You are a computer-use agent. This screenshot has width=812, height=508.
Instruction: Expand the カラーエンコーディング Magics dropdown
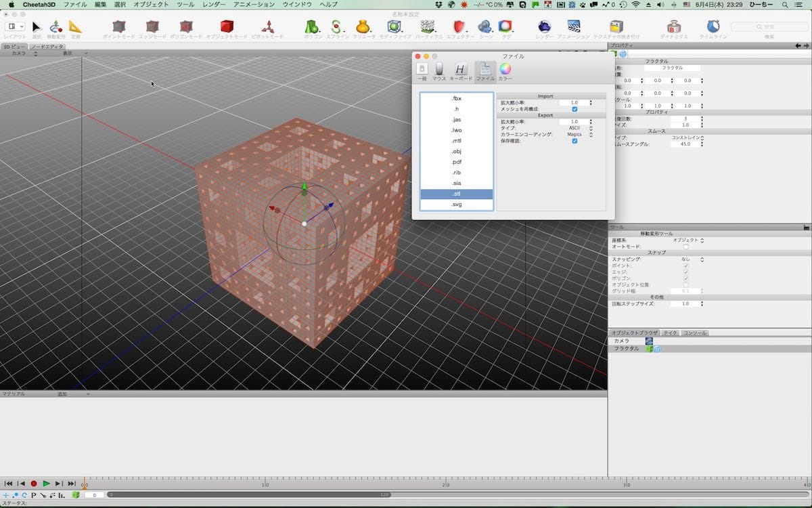pyautogui.click(x=576, y=135)
